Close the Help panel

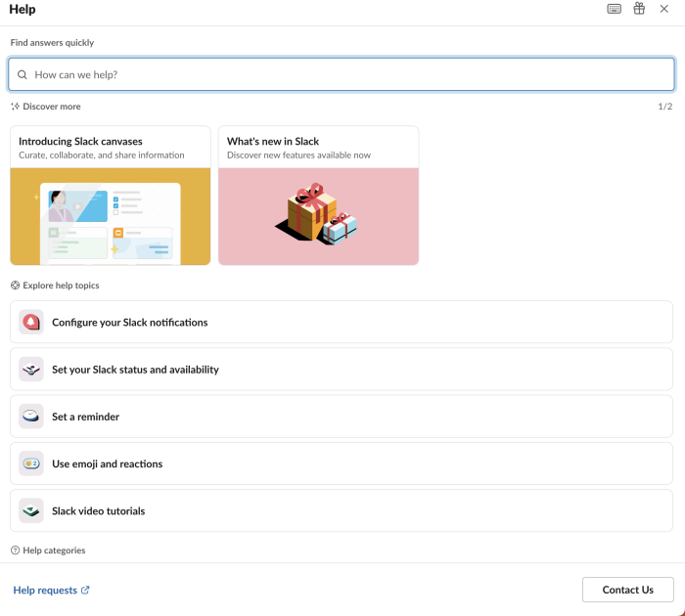pyautogui.click(x=664, y=9)
